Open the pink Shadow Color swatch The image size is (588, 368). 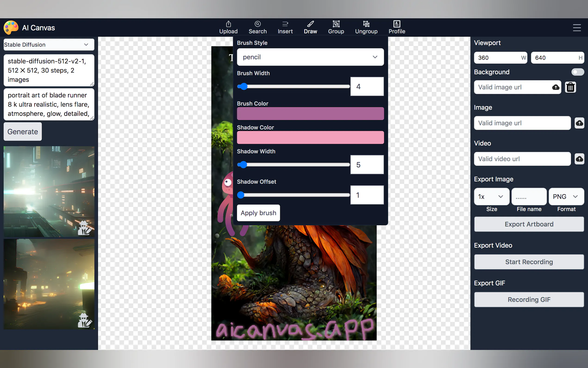(310, 137)
